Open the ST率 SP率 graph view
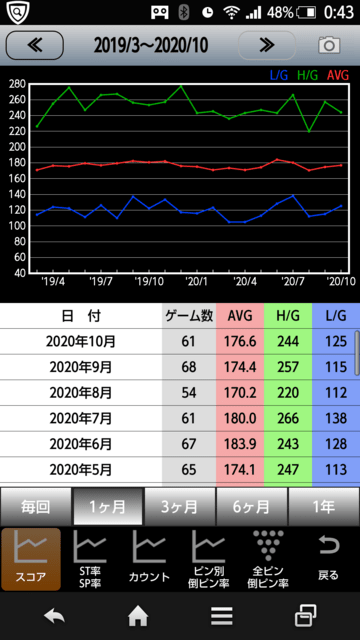This screenshot has height=640, width=360. 90,559
